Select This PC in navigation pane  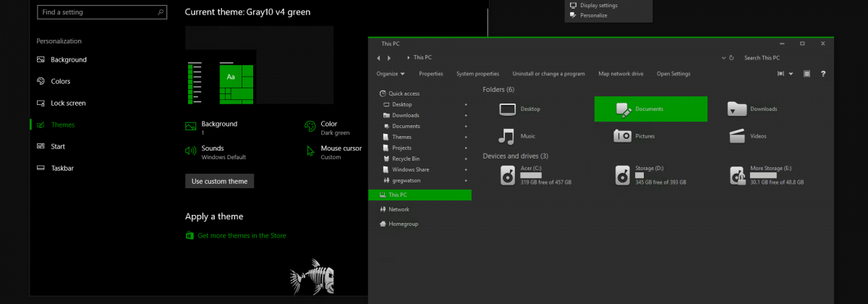[x=420, y=195]
